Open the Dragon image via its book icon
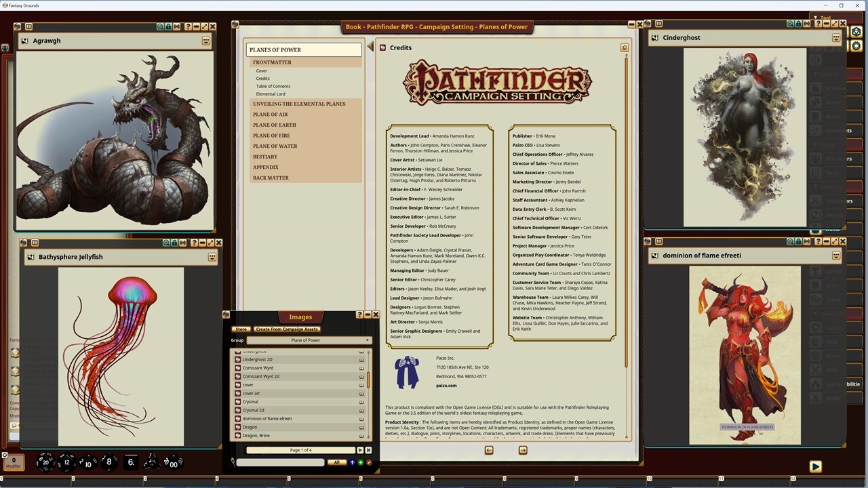The height and width of the screenshot is (488, 868). click(361, 427)
